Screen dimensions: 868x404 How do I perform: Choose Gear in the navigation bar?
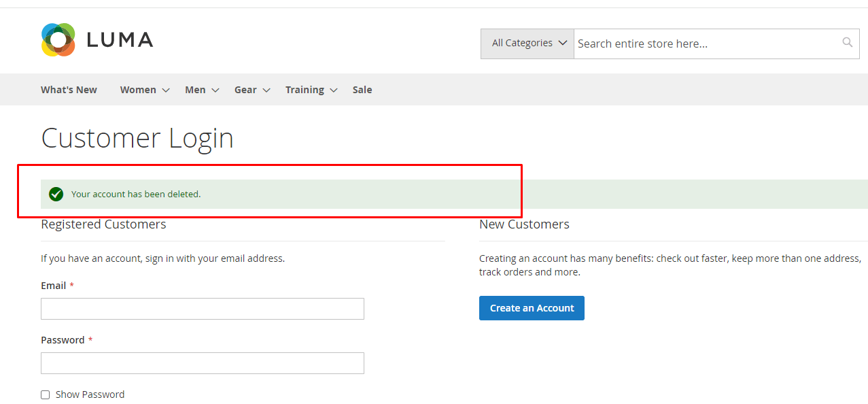pos(245,90)
